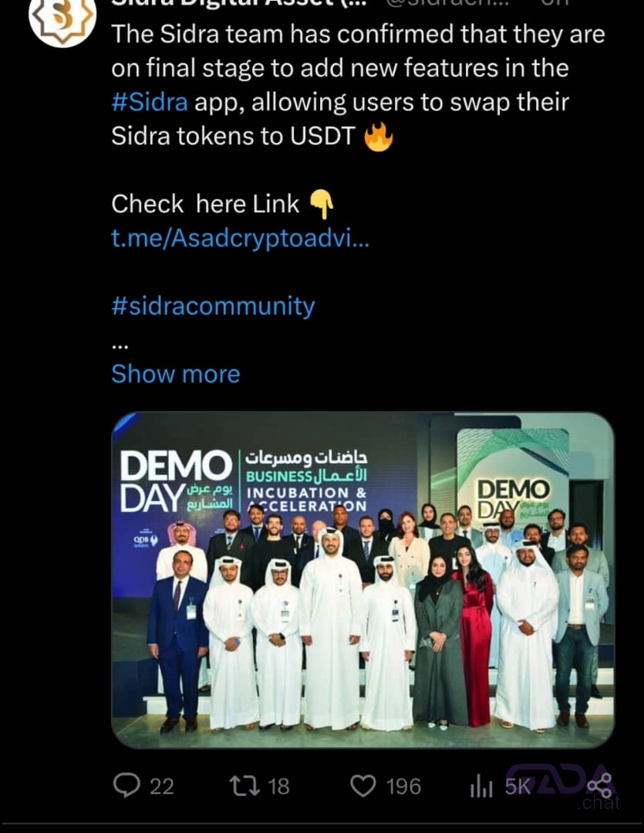Click the truncated @sidra handle
Screen dimensions: 644x833
[x=447, y=3]
